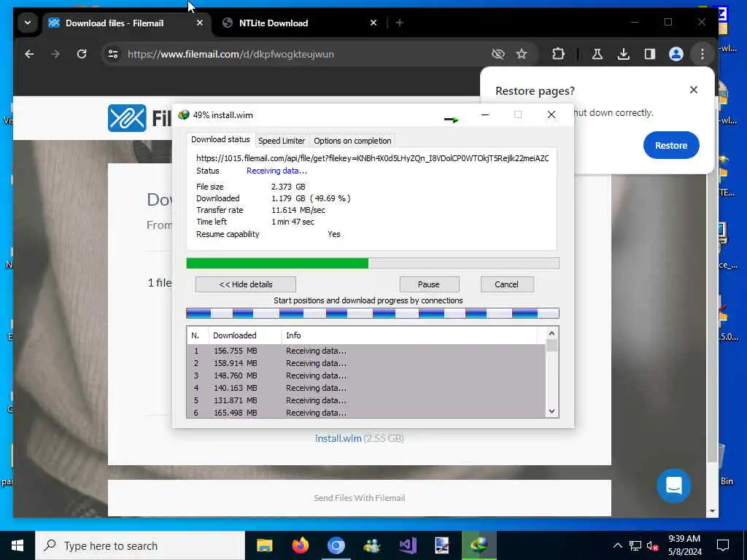
Task: Toggle Chrome side panel
Action: click(650, 54)
